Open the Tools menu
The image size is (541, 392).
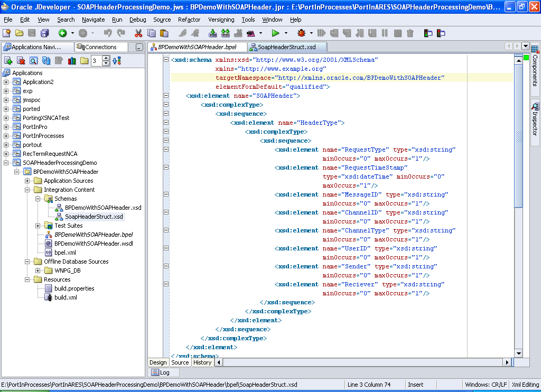(x=248, y=20)
